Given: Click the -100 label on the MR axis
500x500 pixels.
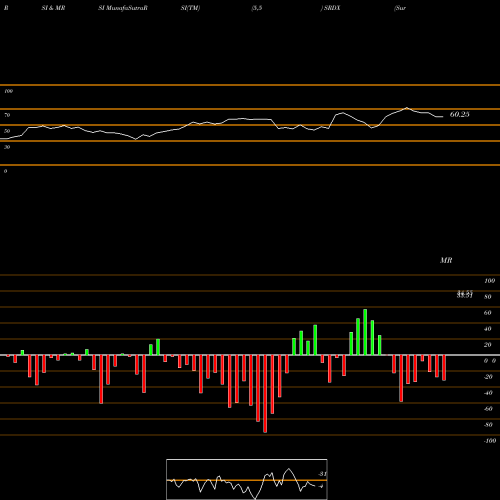Looking at the screenshot, I should [x=490, y=441].
